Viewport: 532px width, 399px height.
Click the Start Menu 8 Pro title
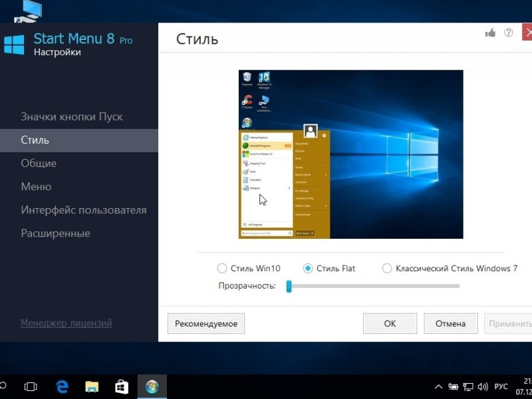pyautogui.click(x=83, y=39)
